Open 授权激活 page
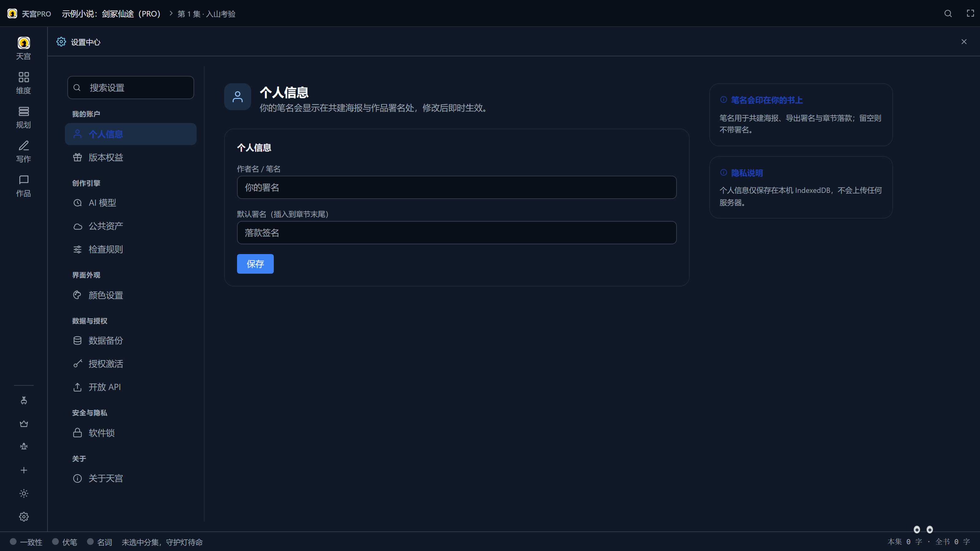Screen dimensions: 980x551 (130, 364)
